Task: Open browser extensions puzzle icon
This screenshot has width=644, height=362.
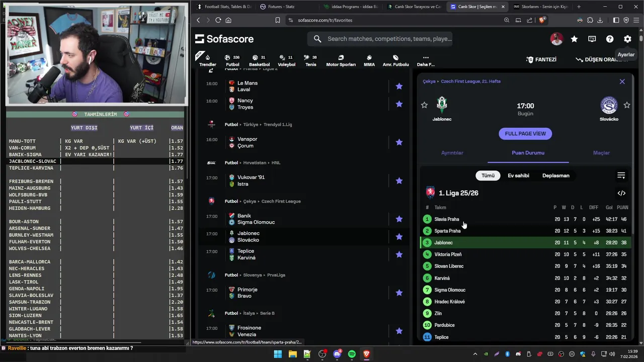Action: point(590,20)
